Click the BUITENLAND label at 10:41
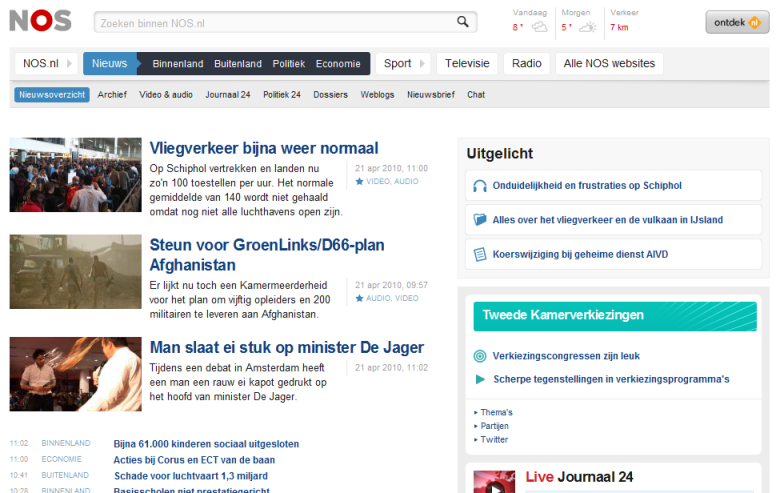Image resolution: width=776 pixels, height=493 pixels. (65, 475)
